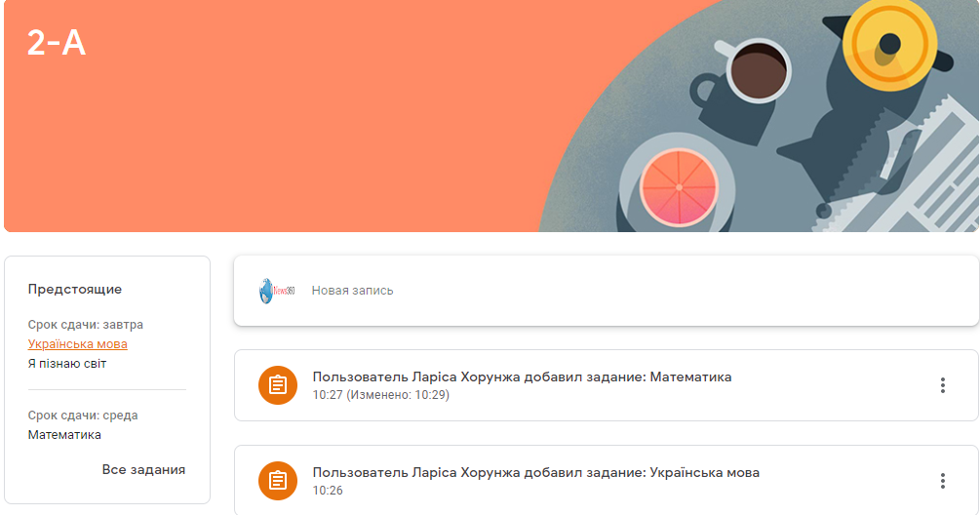This screenshot has height=515, width=980.
Task: Click the class banner illustration
Action: point(760,116)
